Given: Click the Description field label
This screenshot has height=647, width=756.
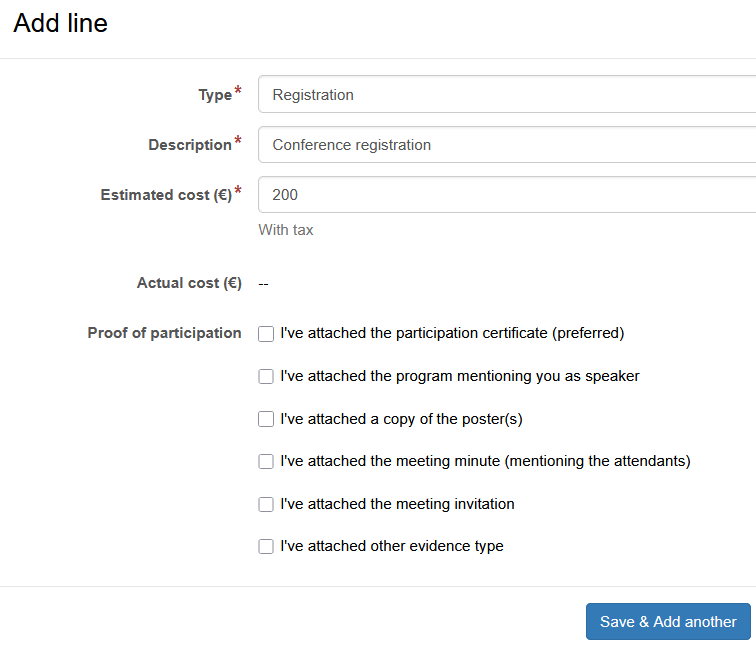Looking at the screenshot, I should click(x=189, y=145).
